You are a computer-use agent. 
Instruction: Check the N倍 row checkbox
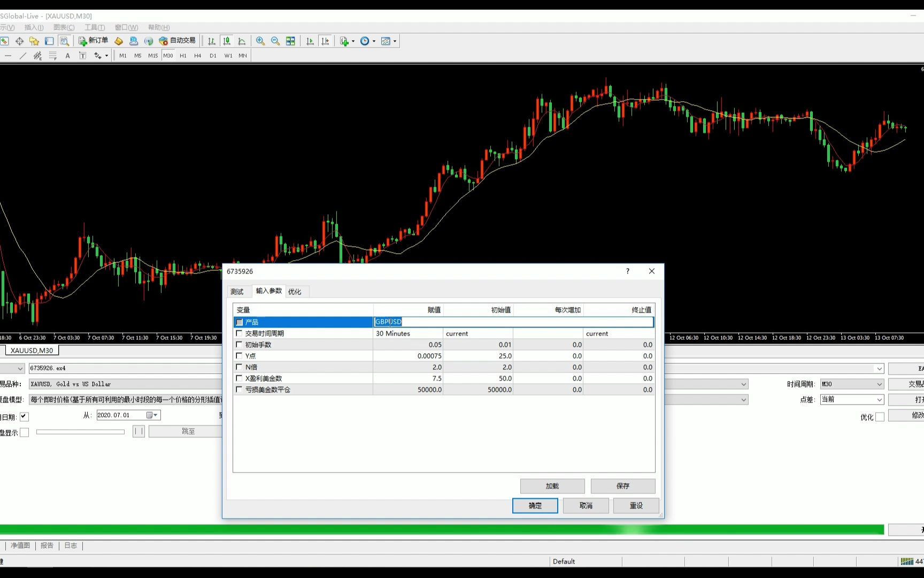click(239, 367)
